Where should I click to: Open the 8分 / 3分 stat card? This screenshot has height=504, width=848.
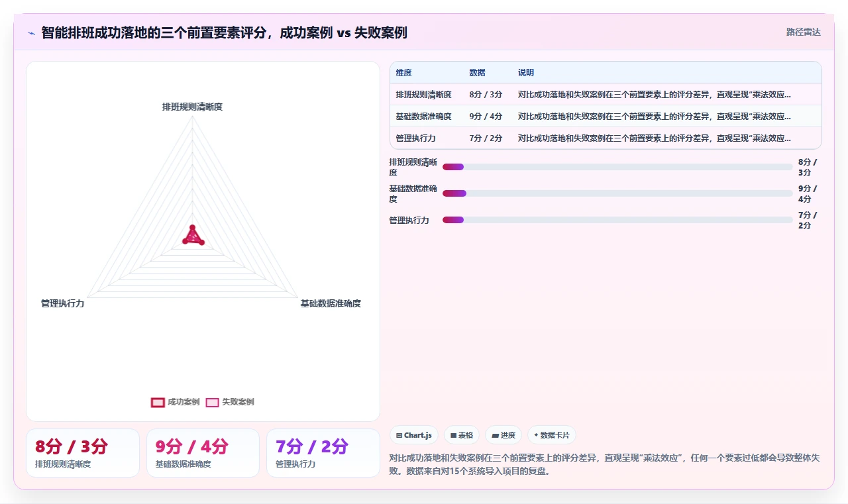pyautogui.click(x=83, y=453)
